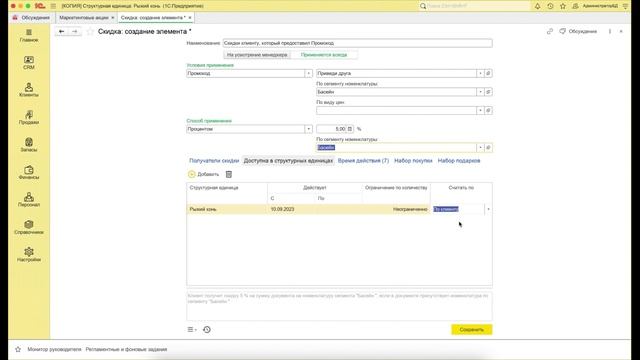Switch to Набор подарков tab
This screenshot has height=360, width=640.
tap(459, 161)
